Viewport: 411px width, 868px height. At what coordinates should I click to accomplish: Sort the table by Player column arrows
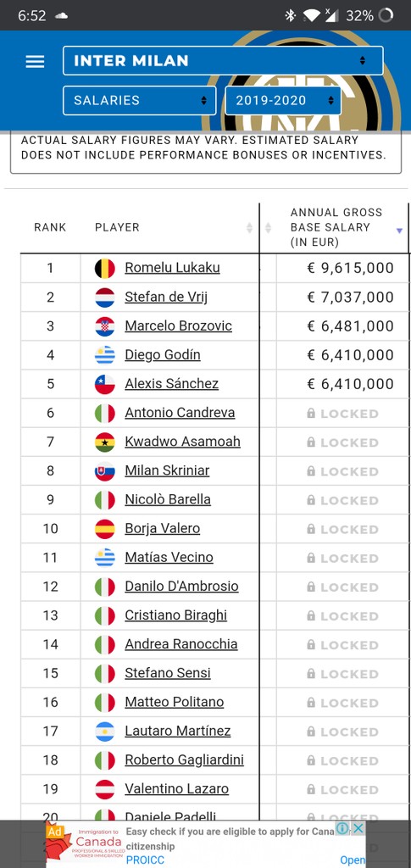point(249,227)
